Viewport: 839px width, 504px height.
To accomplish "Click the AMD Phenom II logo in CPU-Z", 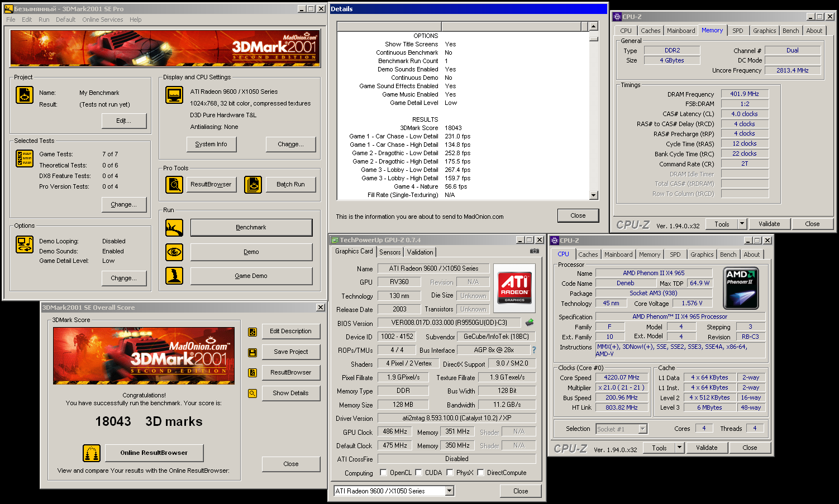I will point(741,289).
